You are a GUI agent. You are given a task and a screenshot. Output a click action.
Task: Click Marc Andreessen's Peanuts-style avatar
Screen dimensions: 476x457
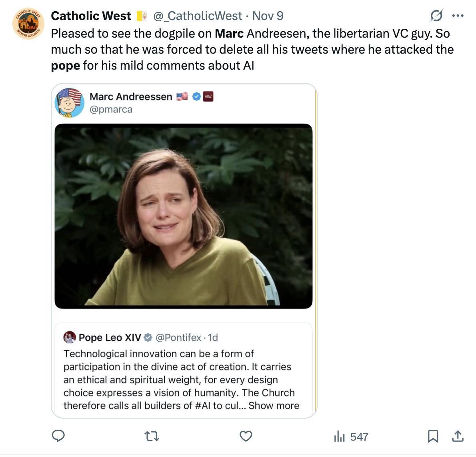click(69, 103)
